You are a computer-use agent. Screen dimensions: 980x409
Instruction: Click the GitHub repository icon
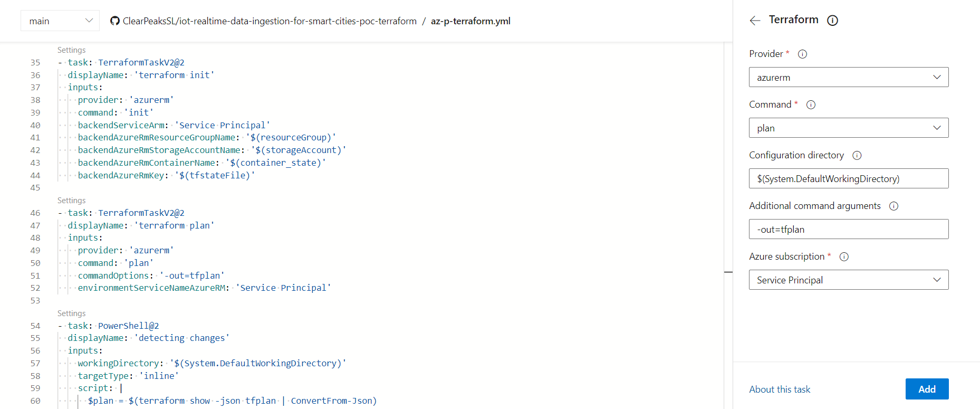point(114,21)
